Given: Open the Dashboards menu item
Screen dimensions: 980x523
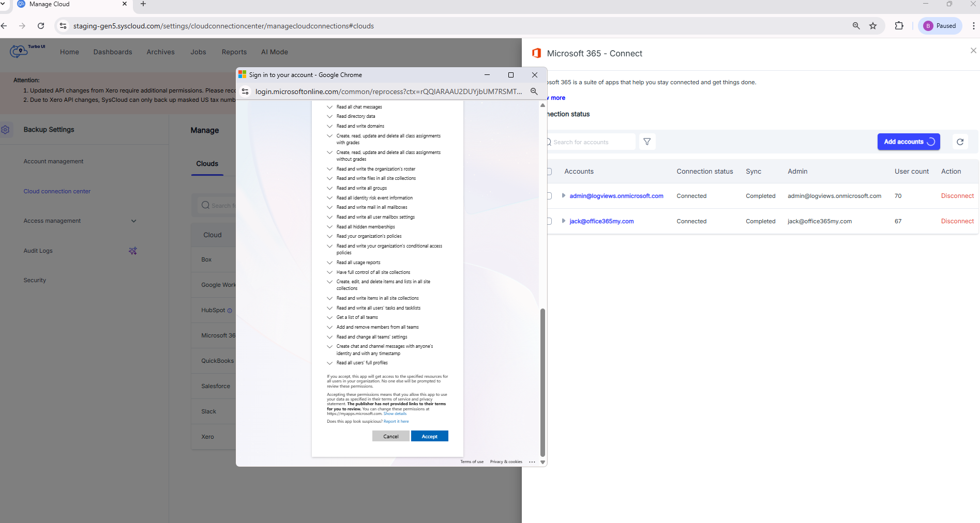Looking at the screenshot, I should pyautogui.click(x=113, y=52).
